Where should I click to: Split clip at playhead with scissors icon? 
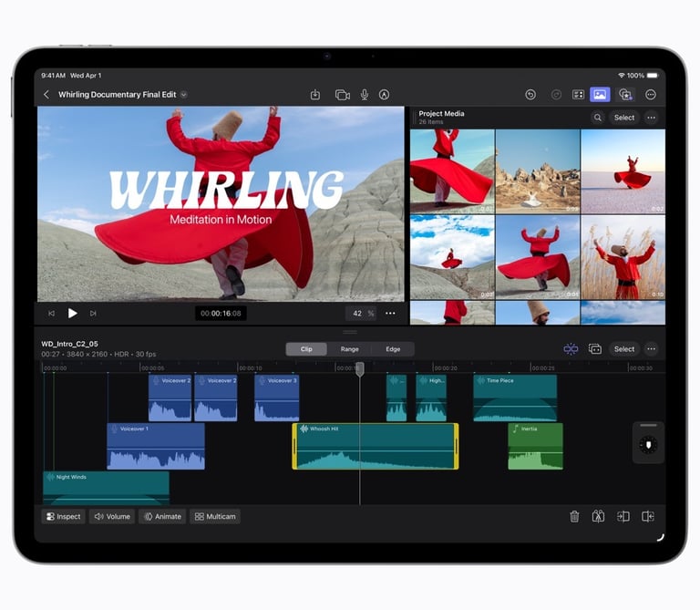tap(598, 517)
